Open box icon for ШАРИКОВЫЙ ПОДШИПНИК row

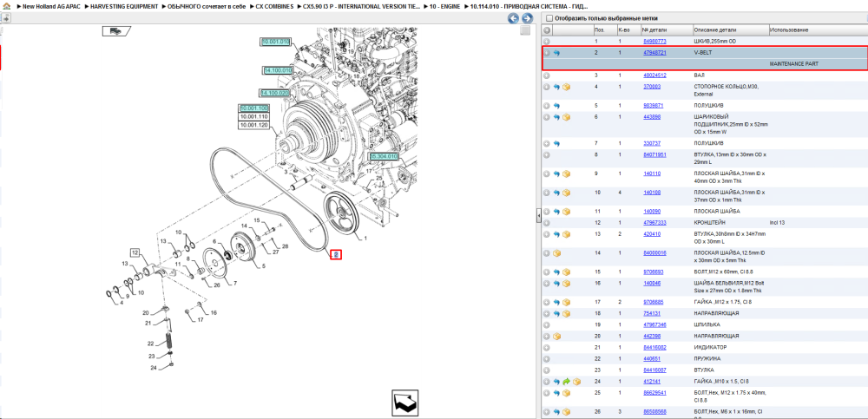tap(566, 117)
